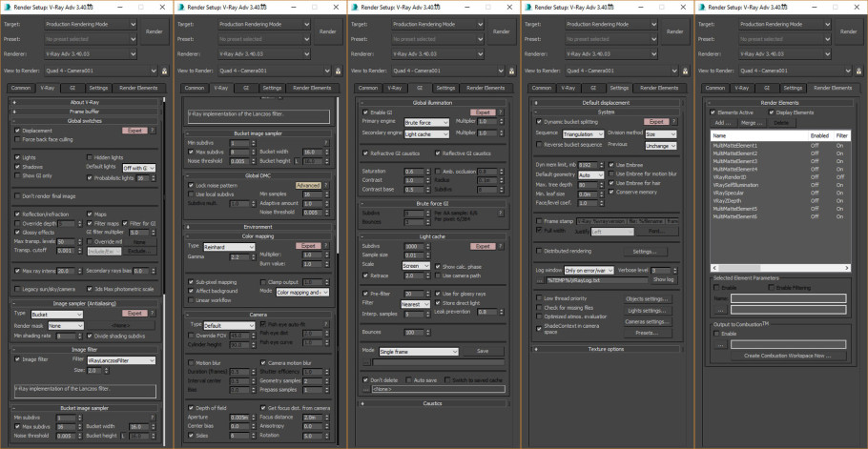This screenshot has height=449, width=868.
Task: Toggle viewport lock icon in Global switches window
Action: pyautogui.click(x=164, y=71)
